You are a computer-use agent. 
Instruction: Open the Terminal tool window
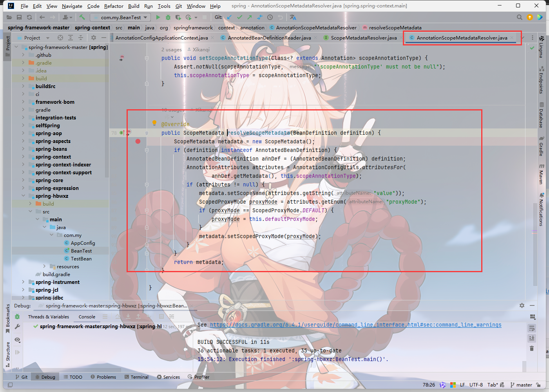pyautogui.click(x=136, y=377)
